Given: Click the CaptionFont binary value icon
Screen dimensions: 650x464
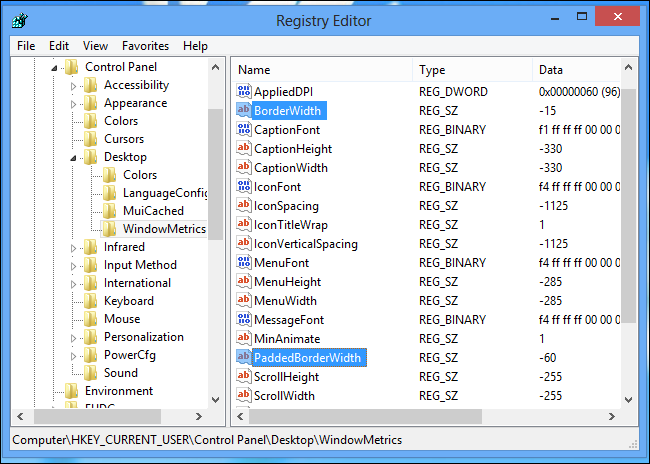Looking at the screenshot, I should tap(244, 129).
